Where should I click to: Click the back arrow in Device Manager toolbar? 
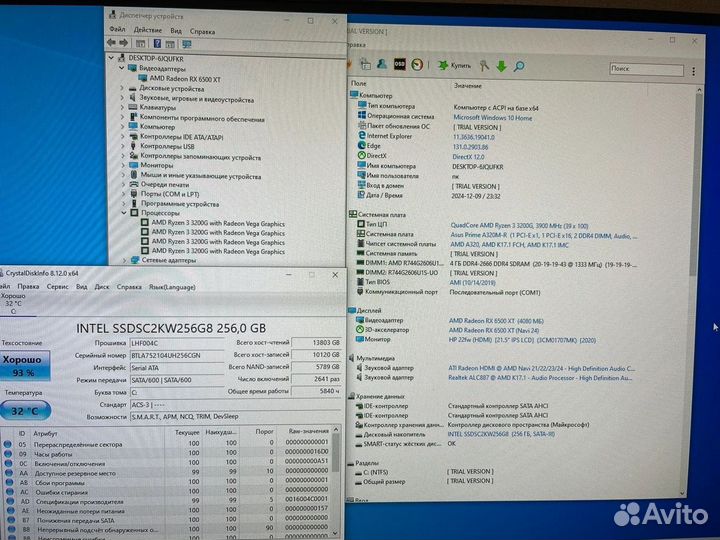(113, 44)
